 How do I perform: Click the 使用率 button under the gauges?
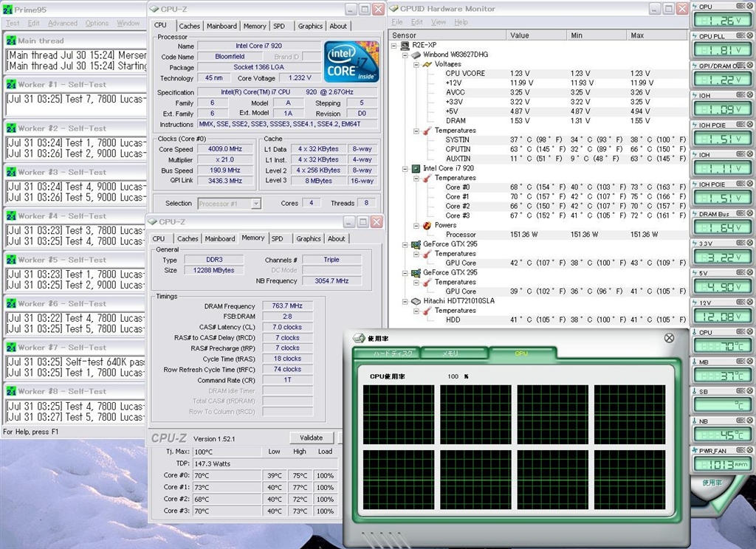point(712,482)
